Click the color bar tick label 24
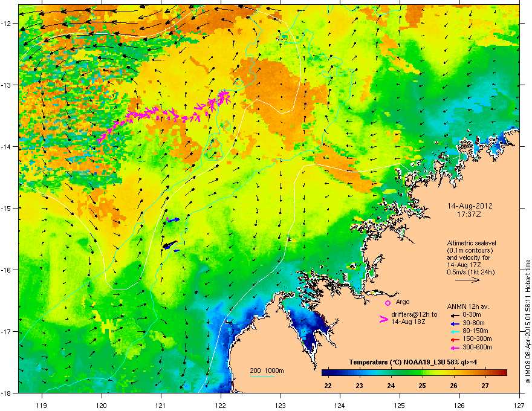 point(391,386)
